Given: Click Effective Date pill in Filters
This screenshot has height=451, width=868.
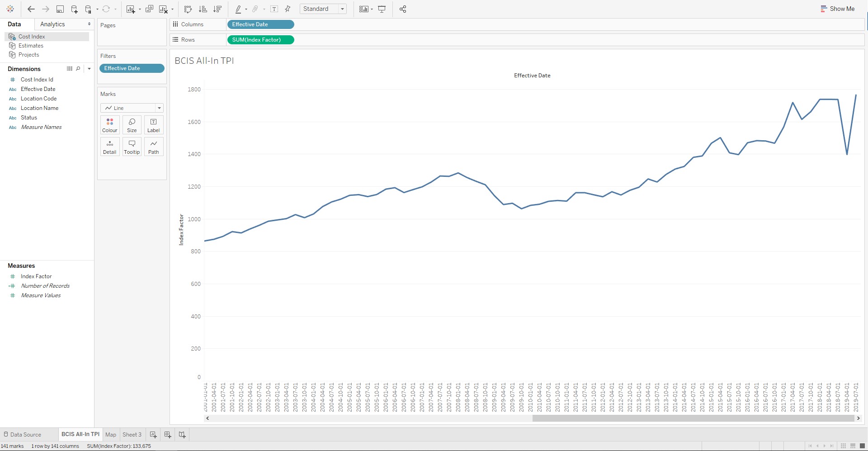Looking at the screenshot, I should pyautogui.click(x=132, y=68).
